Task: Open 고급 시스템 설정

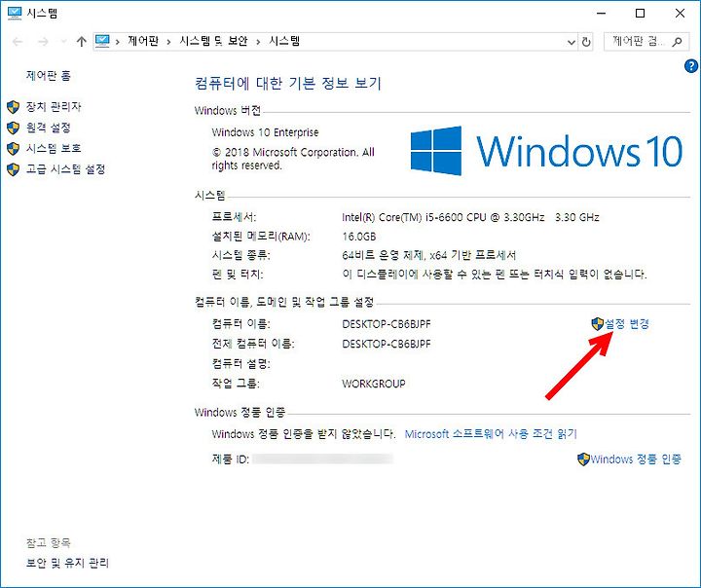Action: point(65,169)
